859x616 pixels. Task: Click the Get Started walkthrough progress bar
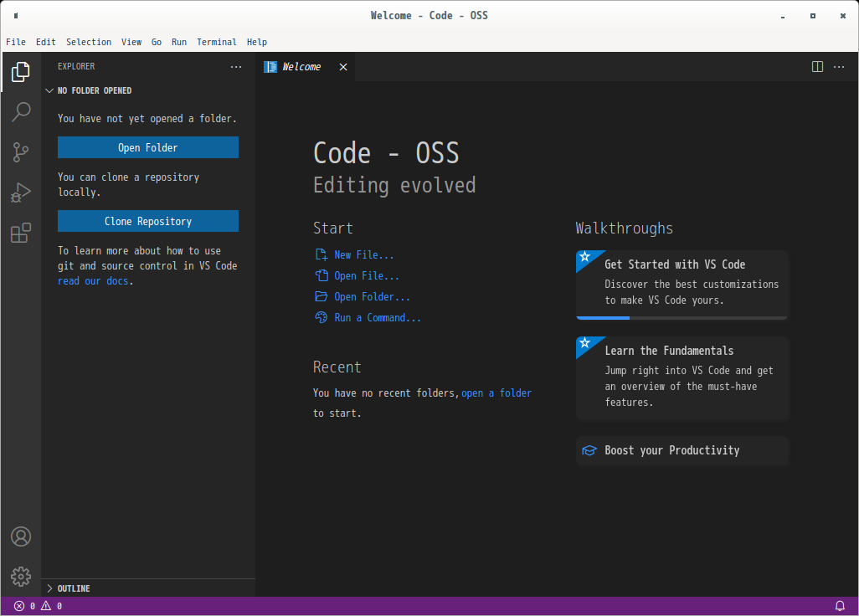682,317
